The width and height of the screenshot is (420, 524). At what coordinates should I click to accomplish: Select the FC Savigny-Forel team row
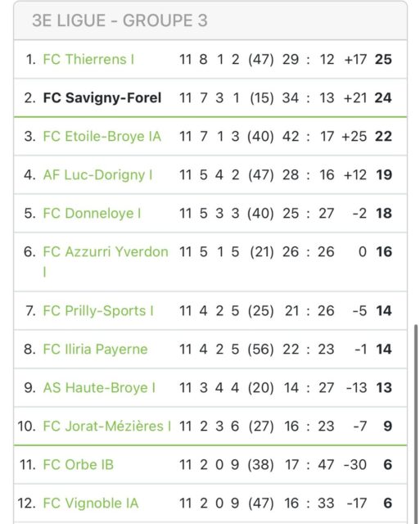[x=210, y=98]
